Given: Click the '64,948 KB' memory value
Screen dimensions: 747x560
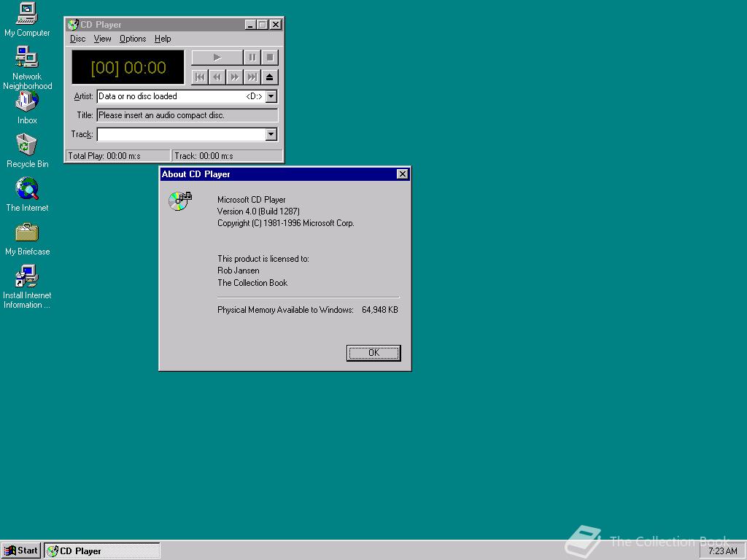Looking at the screenshot, I should 379,310.
